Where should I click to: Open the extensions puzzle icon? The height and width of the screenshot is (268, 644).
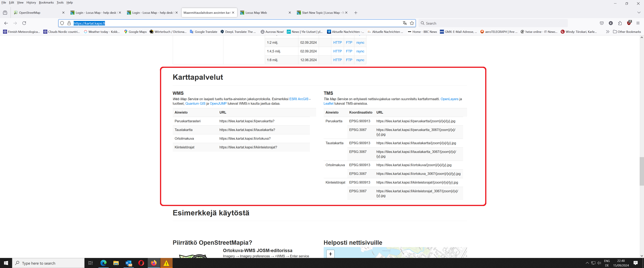pos(620,23)
